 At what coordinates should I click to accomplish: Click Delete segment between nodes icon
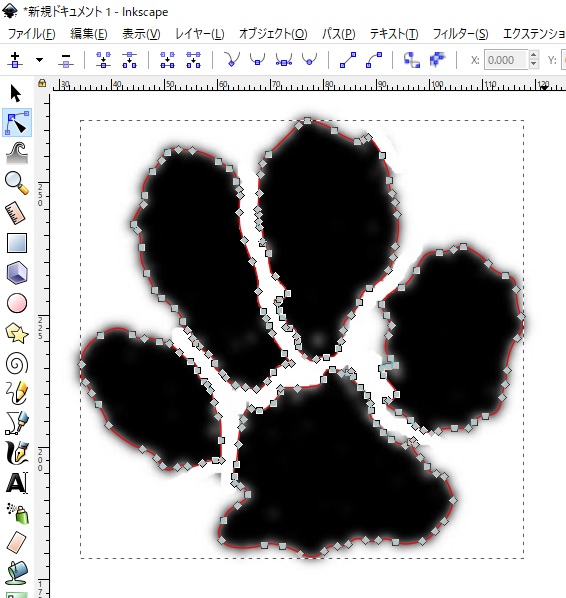[x=193, y=60]
